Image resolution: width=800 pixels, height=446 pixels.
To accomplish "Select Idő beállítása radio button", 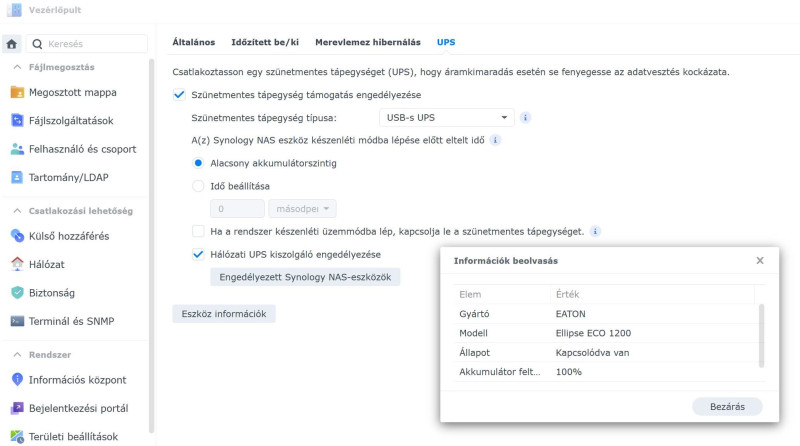I will click(x=198, y=186).
